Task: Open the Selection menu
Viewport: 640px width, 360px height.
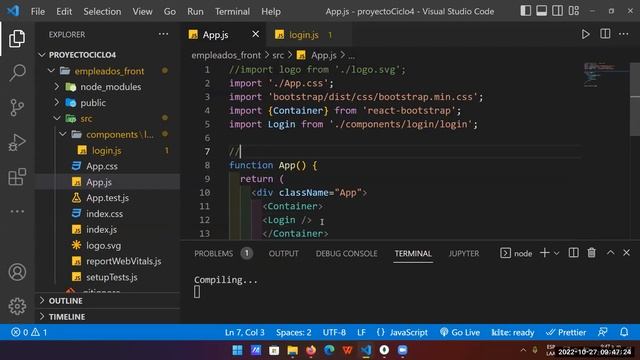Action: [102, 11]
